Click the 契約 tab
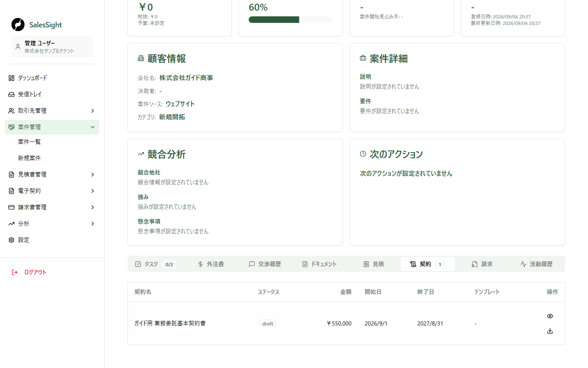 (428, 264)
